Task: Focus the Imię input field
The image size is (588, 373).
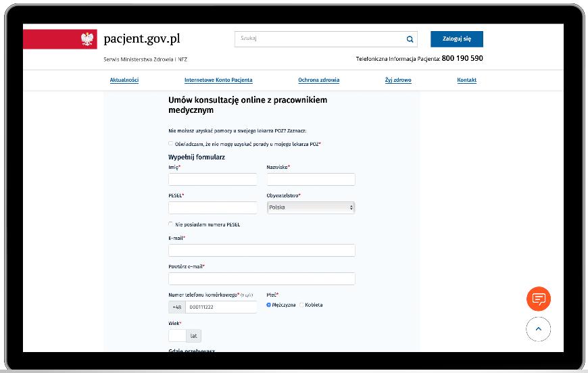Action: click(213, 179)
